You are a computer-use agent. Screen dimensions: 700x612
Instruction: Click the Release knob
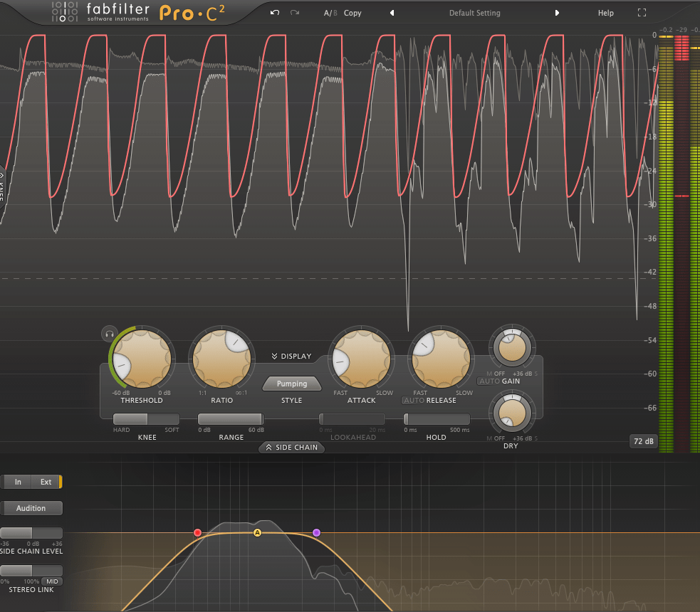coord(441,359)
